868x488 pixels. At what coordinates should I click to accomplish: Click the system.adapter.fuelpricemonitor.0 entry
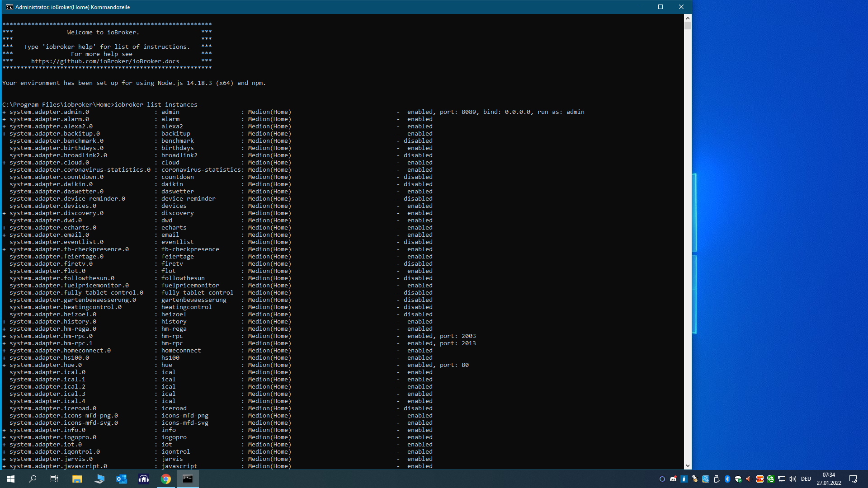click(69, 286)
